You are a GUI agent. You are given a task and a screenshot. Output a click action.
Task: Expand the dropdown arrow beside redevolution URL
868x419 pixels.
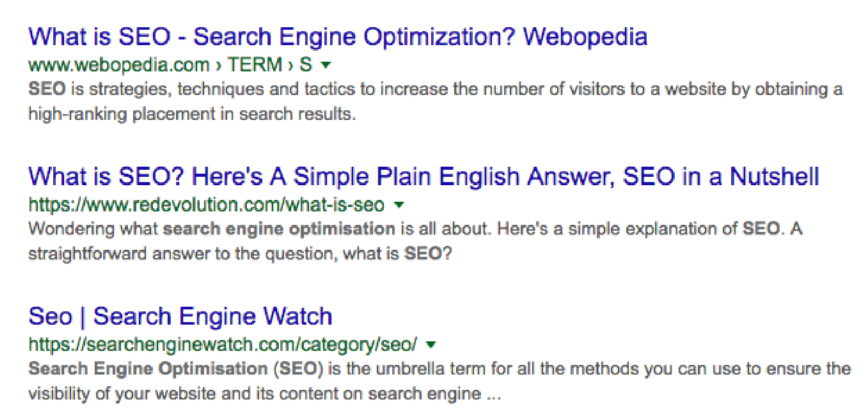click(x=399, y=205)
